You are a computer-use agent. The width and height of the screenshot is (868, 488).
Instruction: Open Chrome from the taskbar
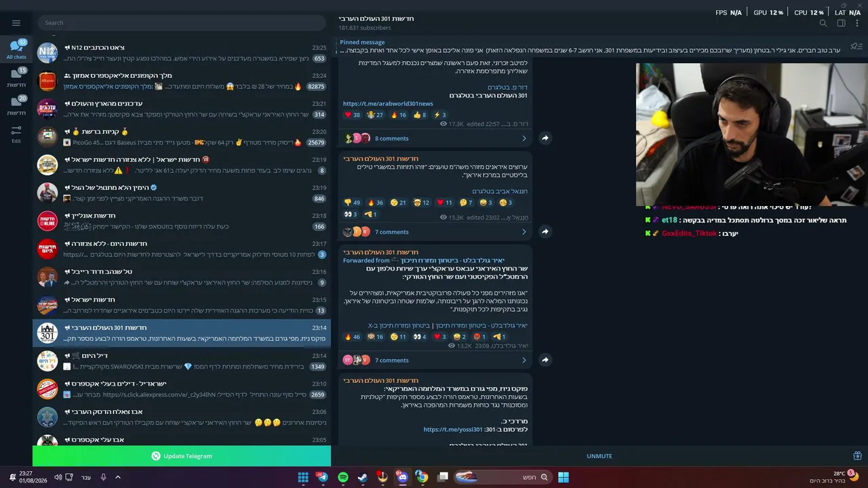(x=422, y=477)
